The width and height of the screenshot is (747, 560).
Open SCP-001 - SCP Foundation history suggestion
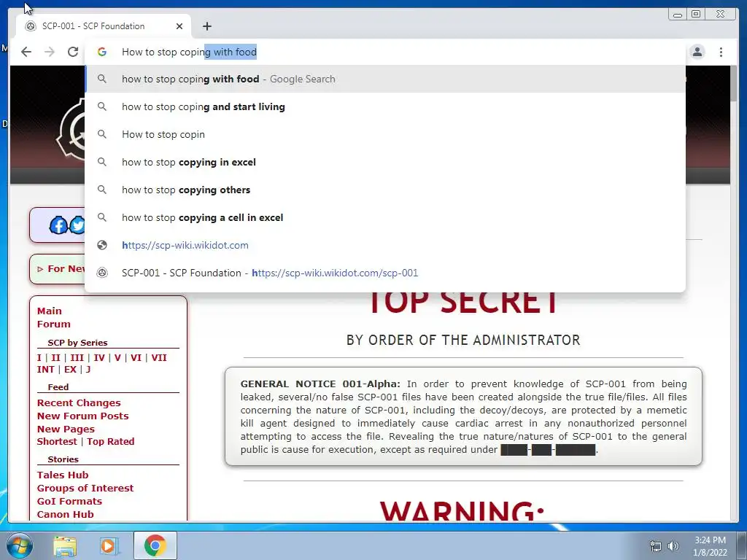[385, 273]
